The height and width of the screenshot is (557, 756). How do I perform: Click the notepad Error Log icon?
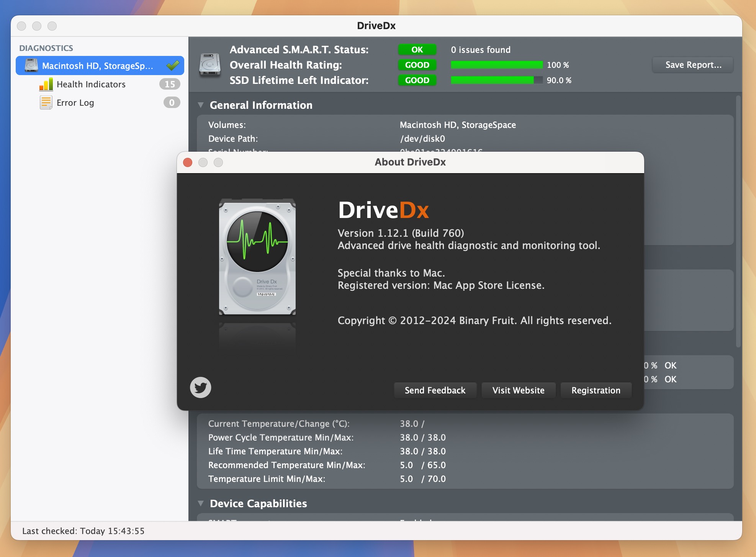(44, 103)
